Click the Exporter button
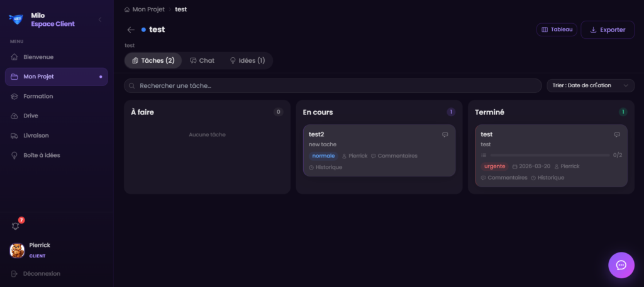 point(607,30)
